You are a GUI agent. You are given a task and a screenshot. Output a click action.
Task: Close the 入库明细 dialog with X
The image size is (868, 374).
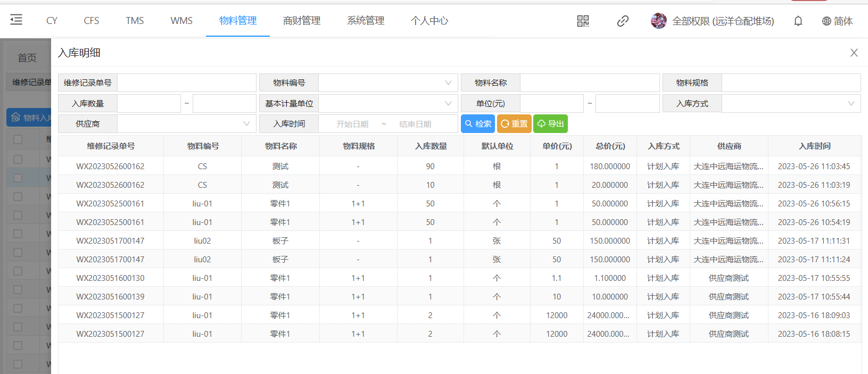coord(854,53)
